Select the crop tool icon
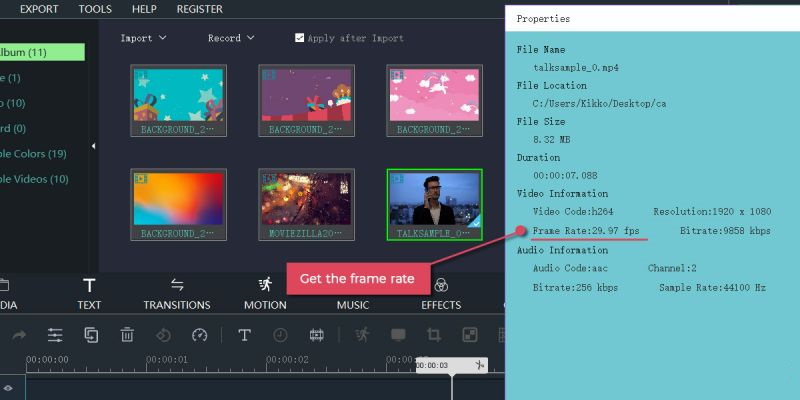This screenshot has height=400, width=800. coord(434,335)
